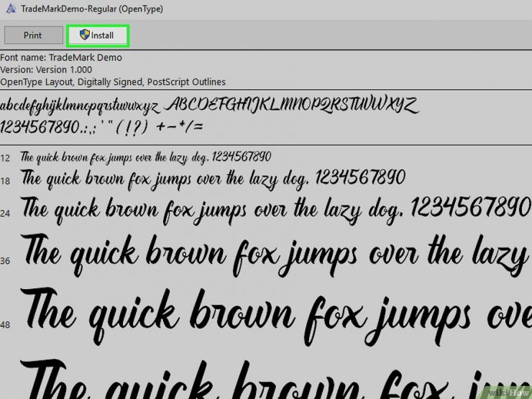The height and width of the screenshot is (399, 532).
Task: Click the 48-point quick brown fox sample
Action: tap(276, 317)
